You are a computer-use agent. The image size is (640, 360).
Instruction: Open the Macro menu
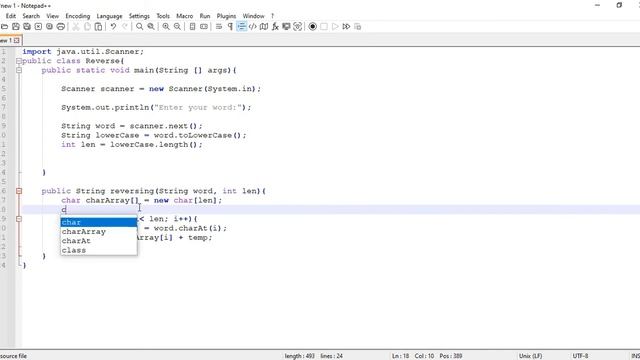pos(184,16)
